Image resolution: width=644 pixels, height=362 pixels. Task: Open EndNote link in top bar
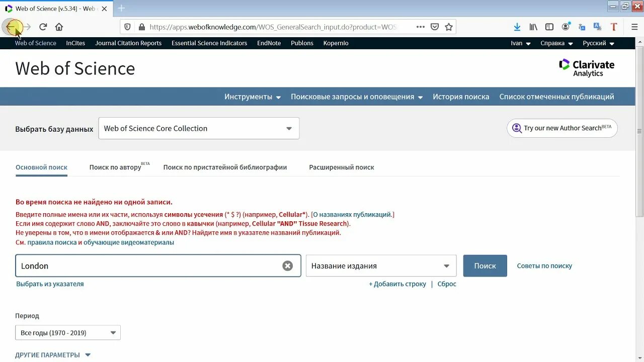269,43
